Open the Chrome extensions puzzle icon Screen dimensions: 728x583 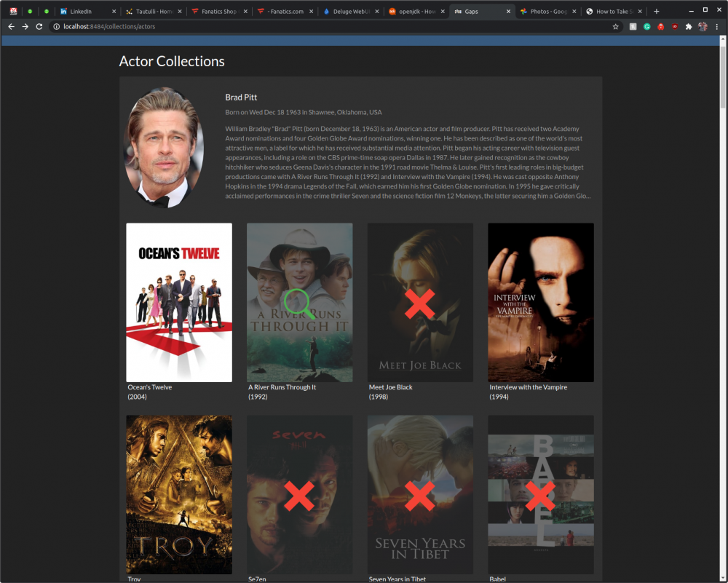pyautogui.click(x=689, y=26)
